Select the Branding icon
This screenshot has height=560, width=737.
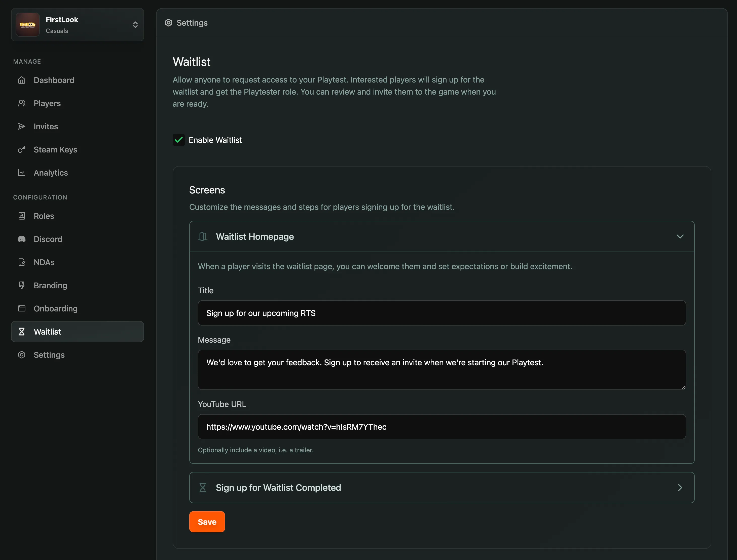(22, 285)
